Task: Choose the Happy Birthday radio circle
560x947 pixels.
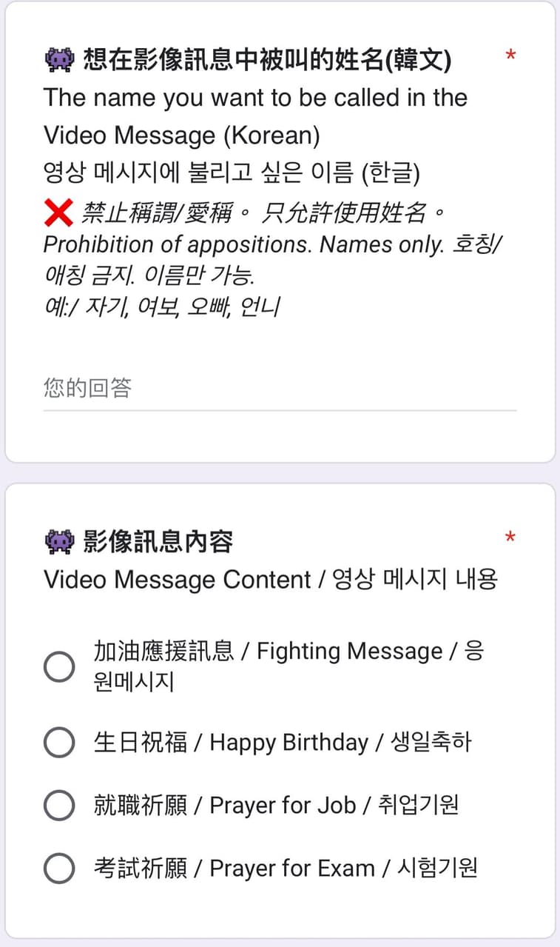Action: (59, 743)
